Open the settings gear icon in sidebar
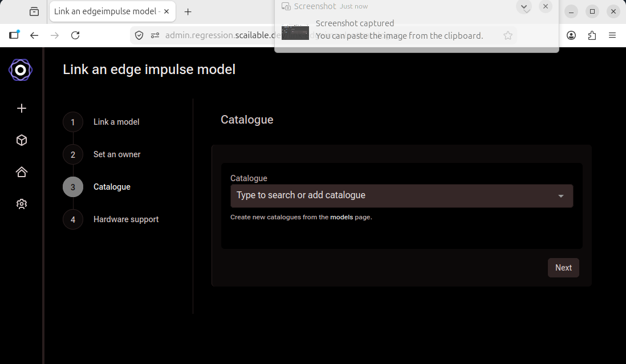Screen dimensions: 626x364 (22, 204)
